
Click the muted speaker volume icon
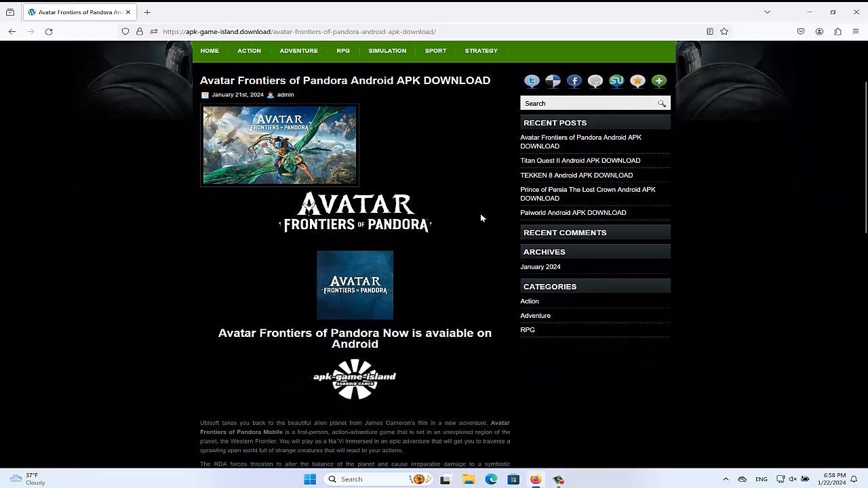click(x=793, y=479)
